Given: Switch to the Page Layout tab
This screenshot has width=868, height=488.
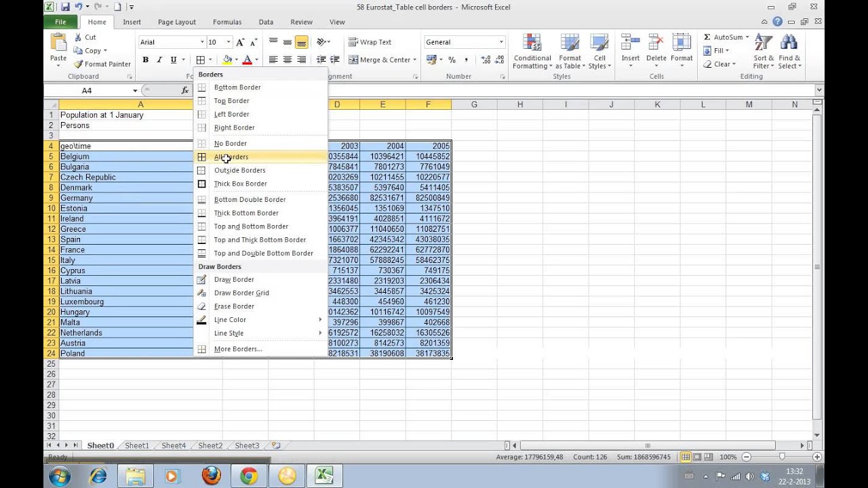Looking at the screenshot, I should (176, 22).
